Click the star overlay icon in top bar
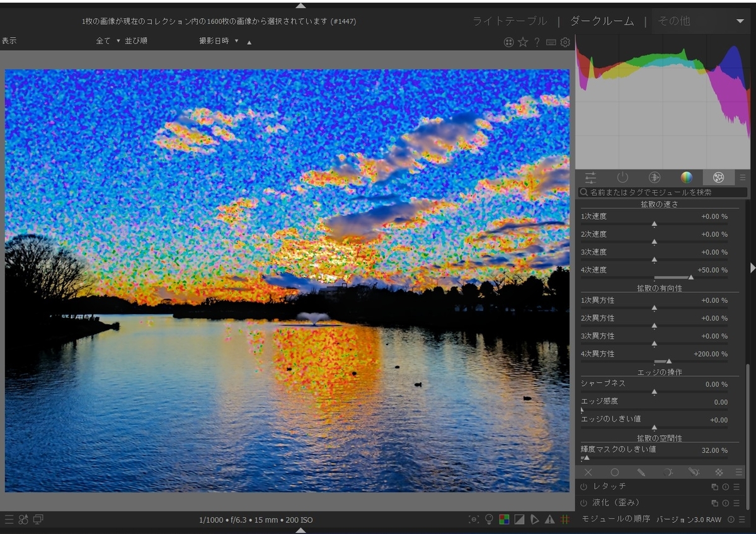Viewport: 756px width, 534px height. pyautogui.click(x=523, y=42)
